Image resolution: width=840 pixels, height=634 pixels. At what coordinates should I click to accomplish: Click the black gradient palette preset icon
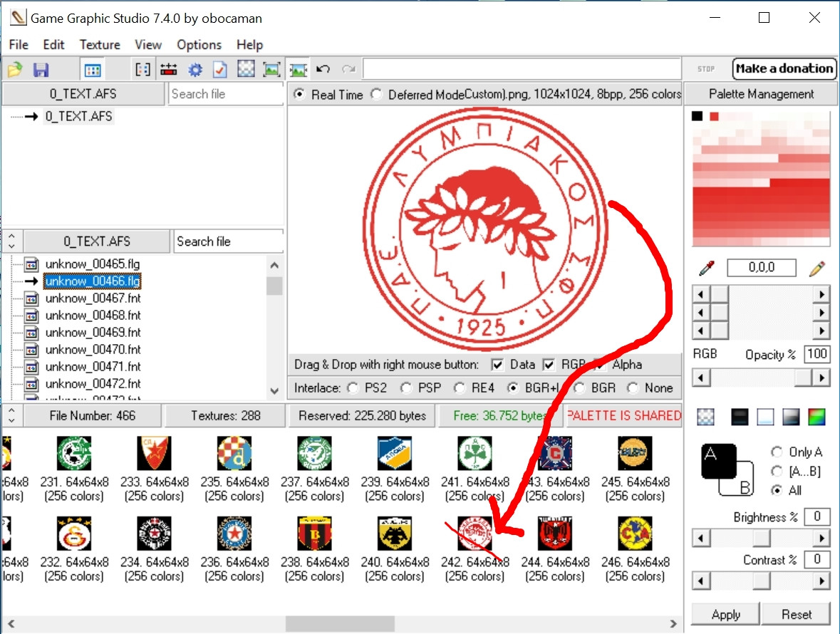pos(740,417)
